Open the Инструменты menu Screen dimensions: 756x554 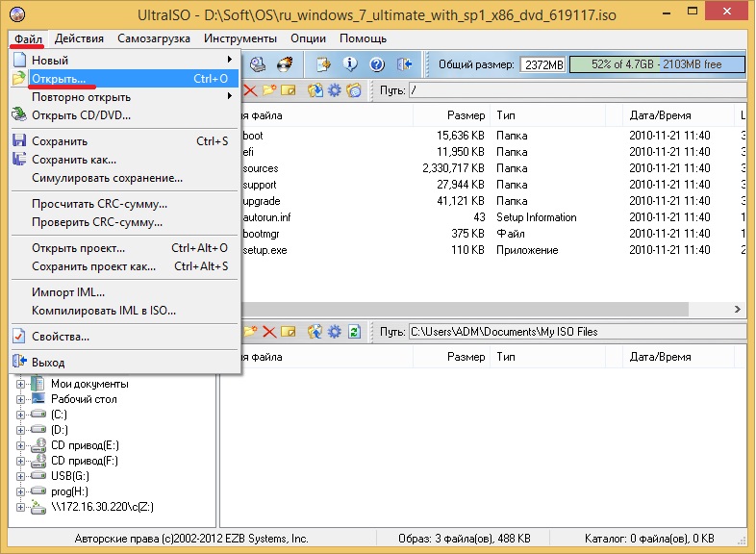point(240,38)
